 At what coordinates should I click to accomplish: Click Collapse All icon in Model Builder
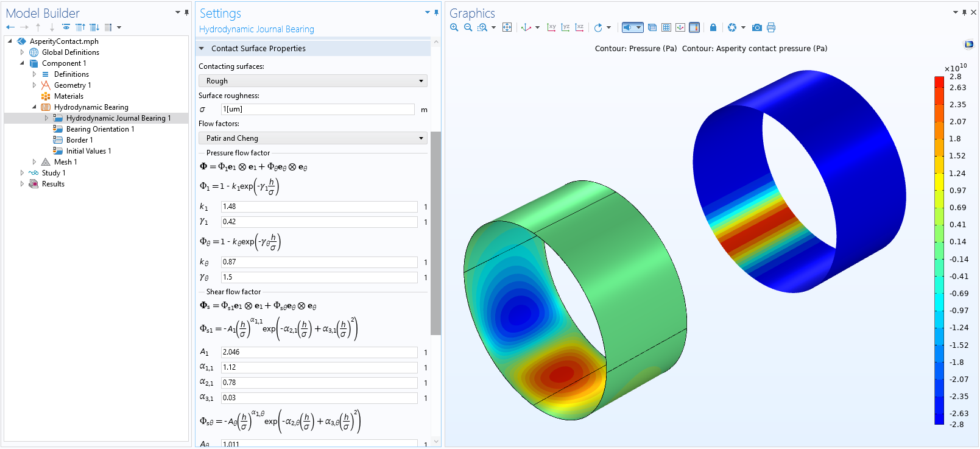(x=80, y=27)
